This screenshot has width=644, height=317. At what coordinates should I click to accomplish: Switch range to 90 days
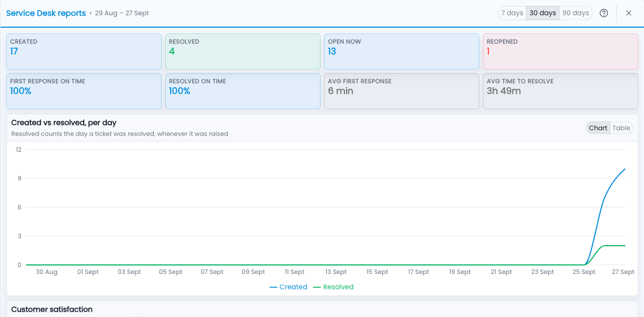point(576,13)
